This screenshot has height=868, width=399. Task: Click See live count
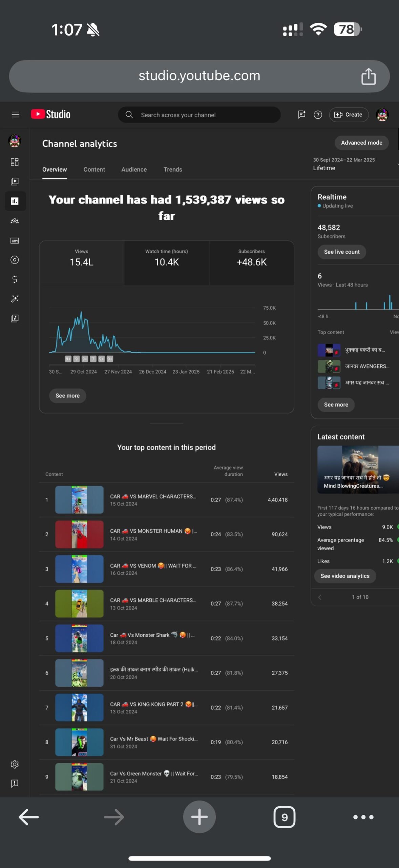coord(342,252)
